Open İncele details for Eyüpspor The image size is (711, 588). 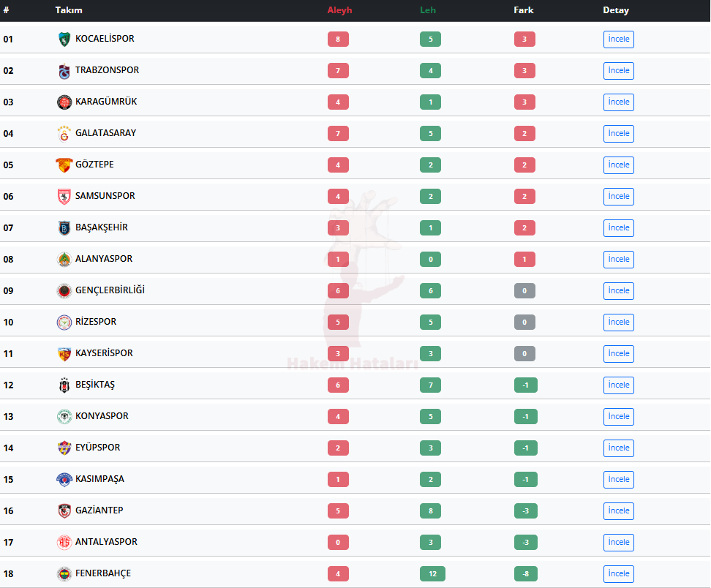pyautogui.click(x=619, y=448)
